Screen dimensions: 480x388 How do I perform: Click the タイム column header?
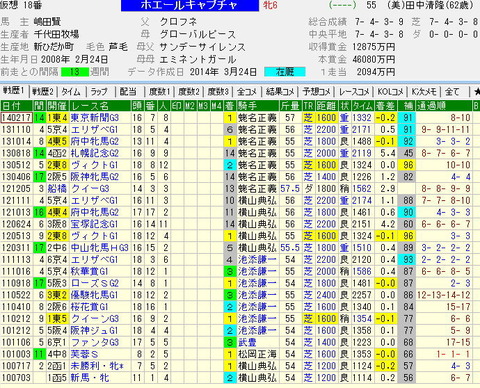point(362,106)
